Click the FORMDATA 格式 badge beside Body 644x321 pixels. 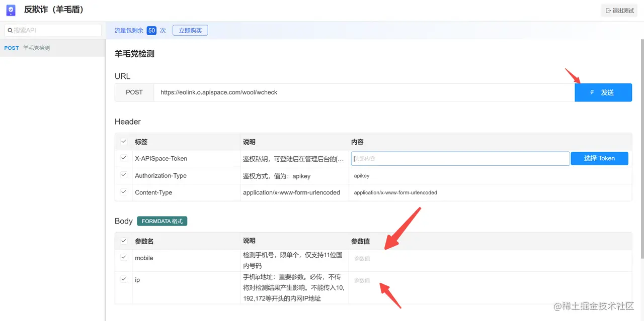coord(162,221)
